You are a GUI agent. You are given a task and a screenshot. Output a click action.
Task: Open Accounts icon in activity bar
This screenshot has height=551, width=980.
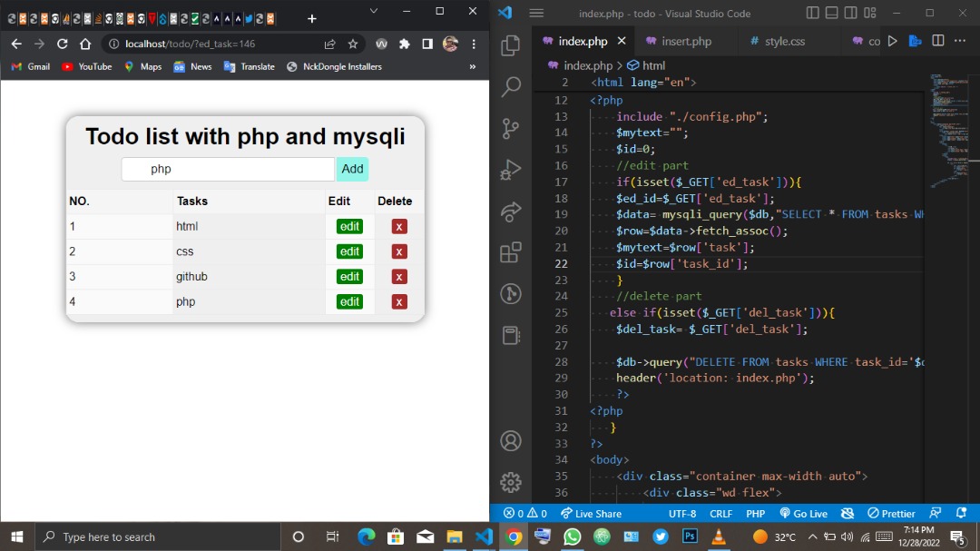(510, 441)
